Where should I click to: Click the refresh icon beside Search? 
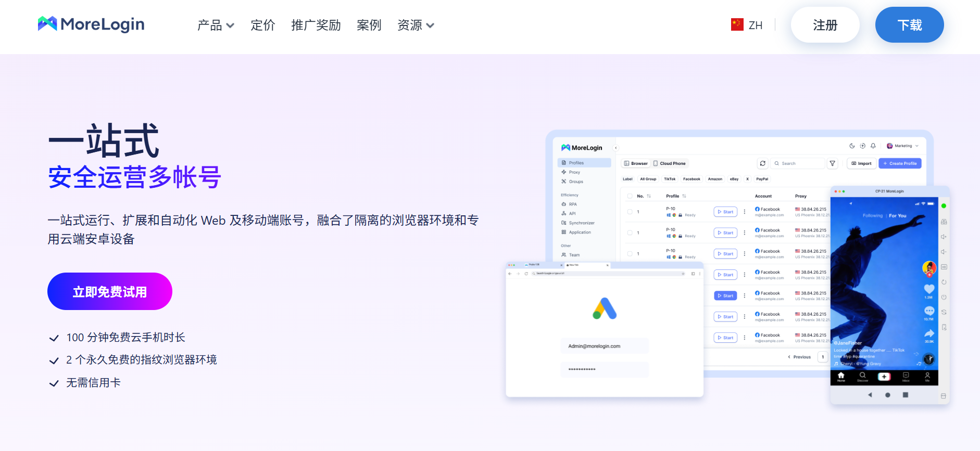tap(762, 163)
